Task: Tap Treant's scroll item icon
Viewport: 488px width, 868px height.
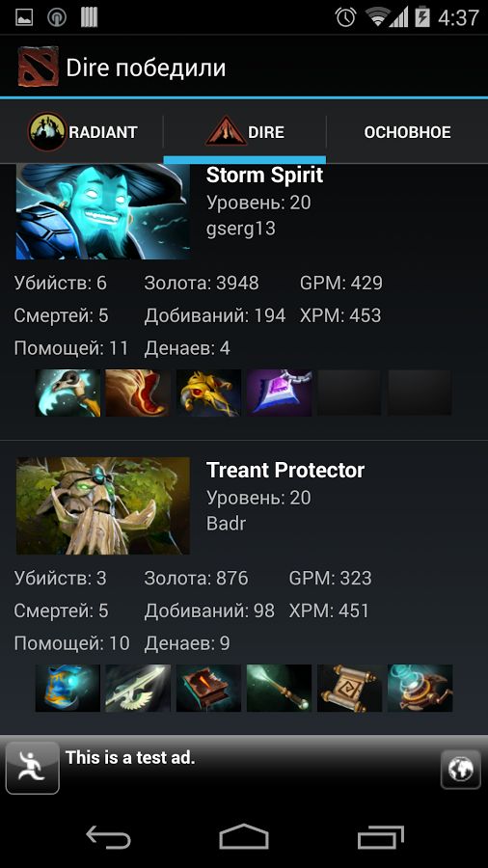Action: coord(350,688)
